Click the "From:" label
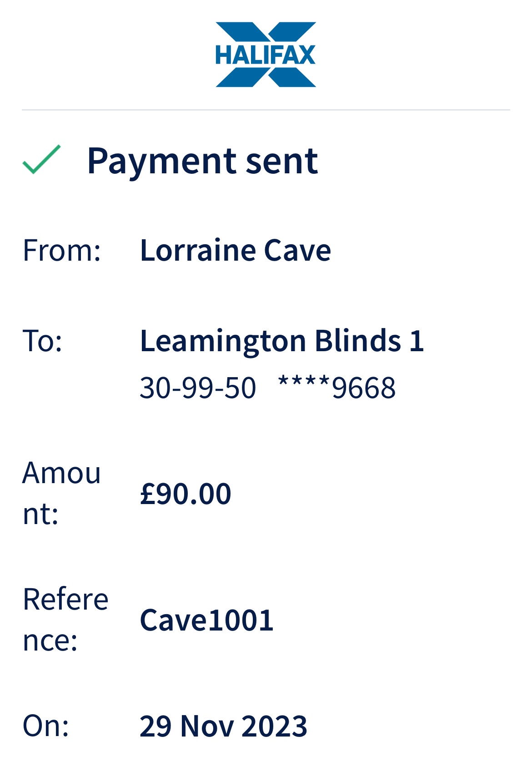The image size is (532, 767). [62, 250]
